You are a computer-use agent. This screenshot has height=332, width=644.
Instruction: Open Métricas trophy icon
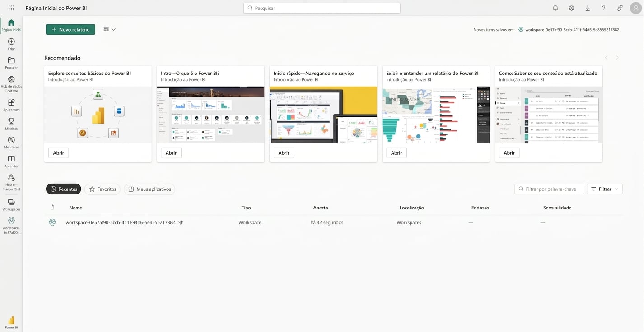pyautogui.click(x=11, y=124)
